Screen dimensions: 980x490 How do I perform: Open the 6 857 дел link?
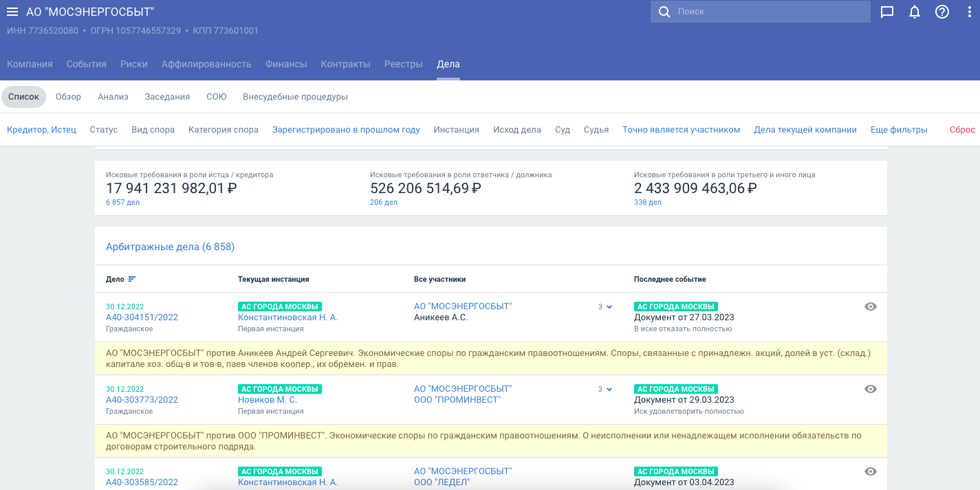point(122,202)
